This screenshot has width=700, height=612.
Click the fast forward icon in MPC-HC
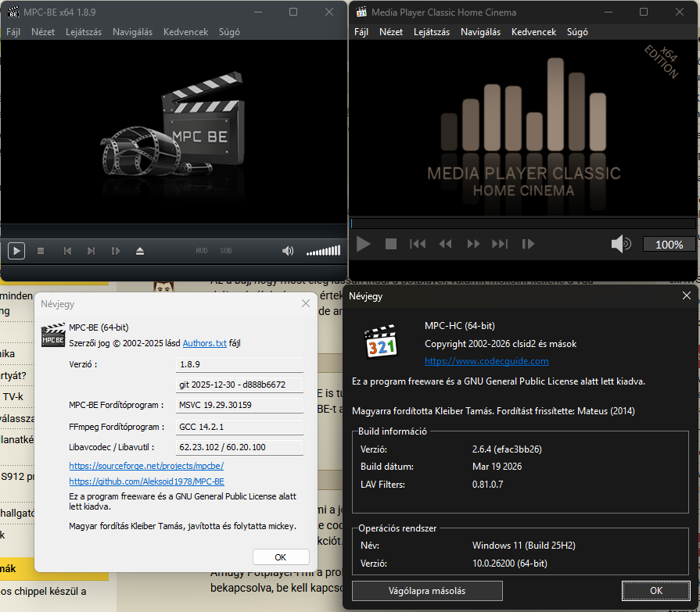473,244
